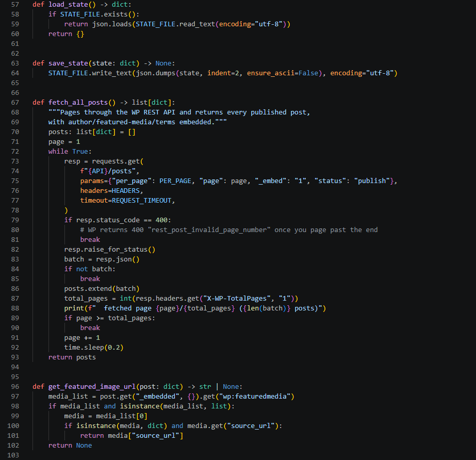
Task: Click 'indent' keyword argument on line 64
Action: coord(219,73)
